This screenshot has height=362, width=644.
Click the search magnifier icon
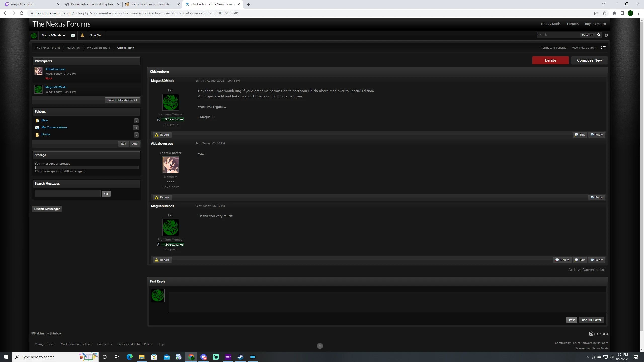pos(599,35)
